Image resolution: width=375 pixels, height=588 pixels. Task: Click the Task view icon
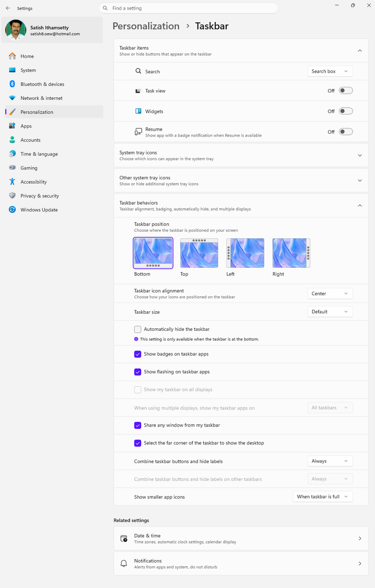(x=138, y=91)
